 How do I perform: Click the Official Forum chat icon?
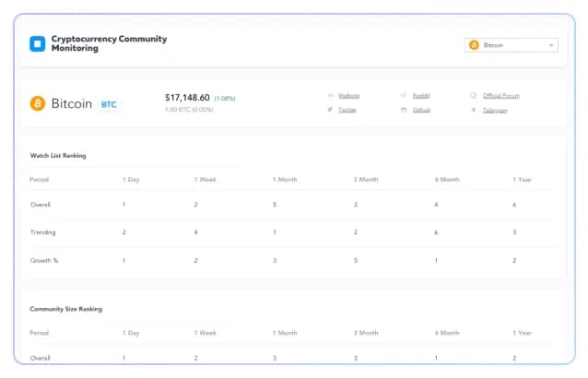[x=473, y=96]
